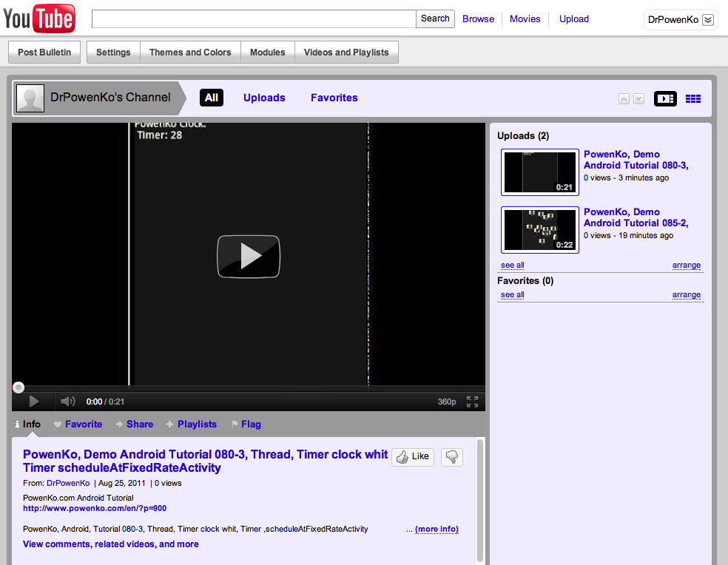
Task: Open the Modules tab
Action: [x=267, y=53]
